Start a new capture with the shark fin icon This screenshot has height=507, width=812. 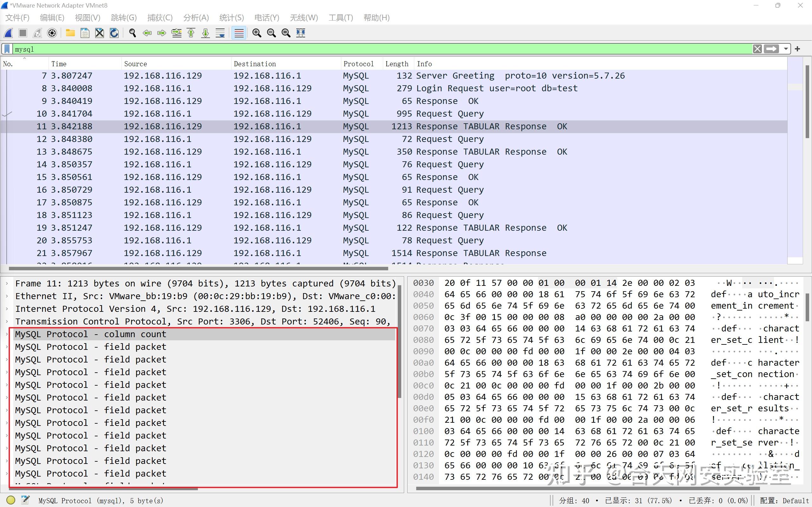click(x=8, y=33)
